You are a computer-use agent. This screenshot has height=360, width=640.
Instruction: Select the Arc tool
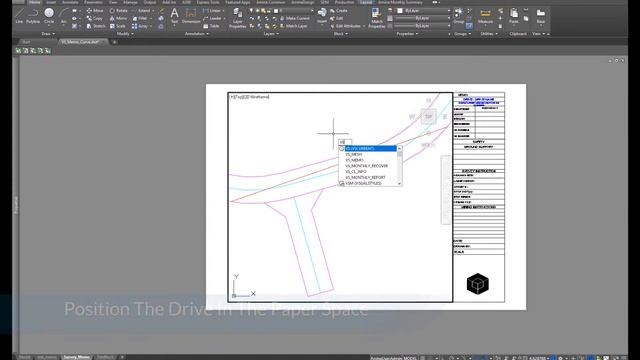[x=63, y=16]
